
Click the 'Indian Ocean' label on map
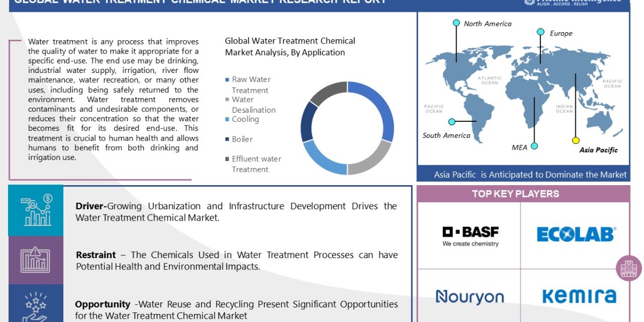coord(564,108)
